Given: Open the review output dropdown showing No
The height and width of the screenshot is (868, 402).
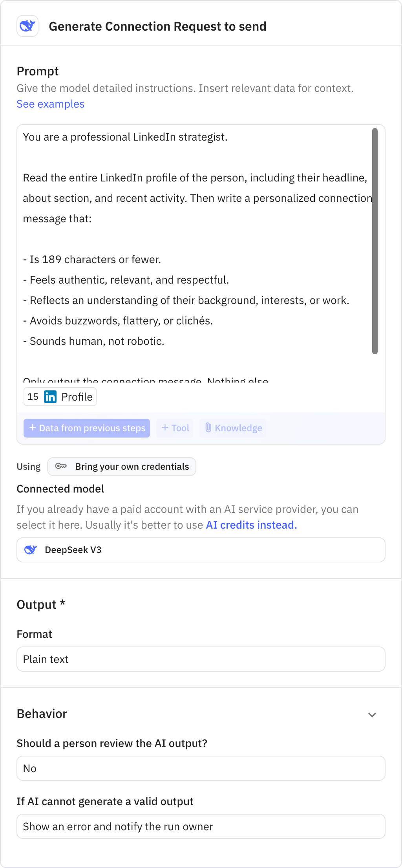Looking at the screenshot, I should click(201, 768).
